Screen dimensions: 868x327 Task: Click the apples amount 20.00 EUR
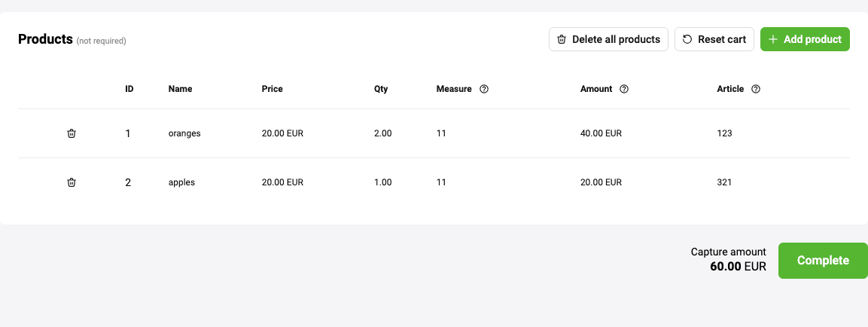click(x=601, y=182)
